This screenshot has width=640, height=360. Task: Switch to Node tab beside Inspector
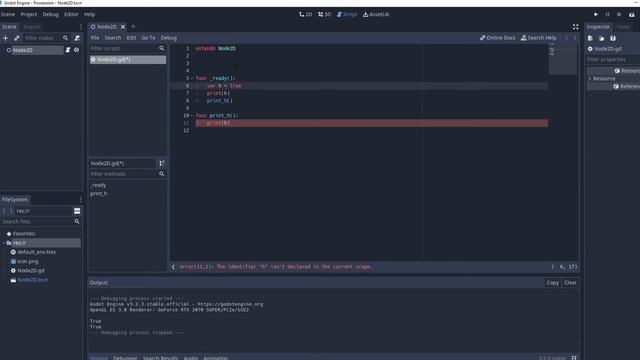(x=623, y=27)
